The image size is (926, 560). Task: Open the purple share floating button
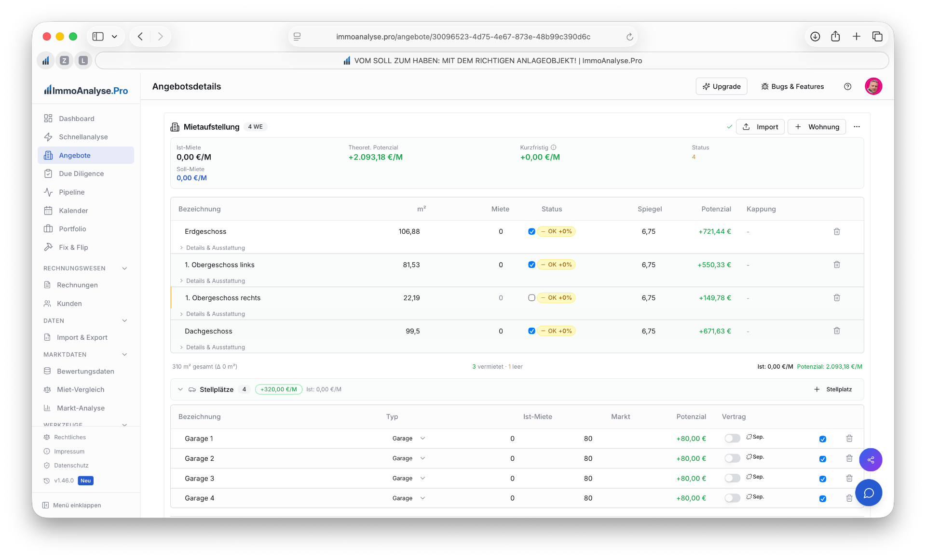[x=871, y=460]
